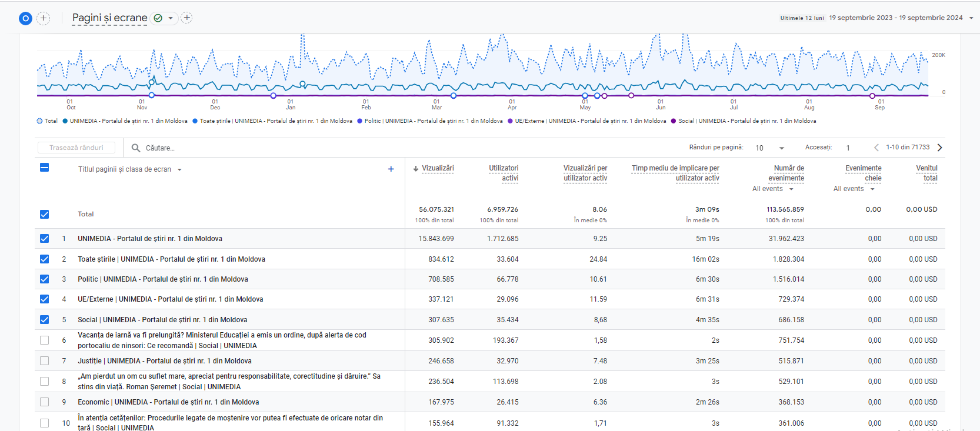Select UE/Externe | UNIMEDIA row title
The width and height of the screenshot is (980, 431).
171,299
